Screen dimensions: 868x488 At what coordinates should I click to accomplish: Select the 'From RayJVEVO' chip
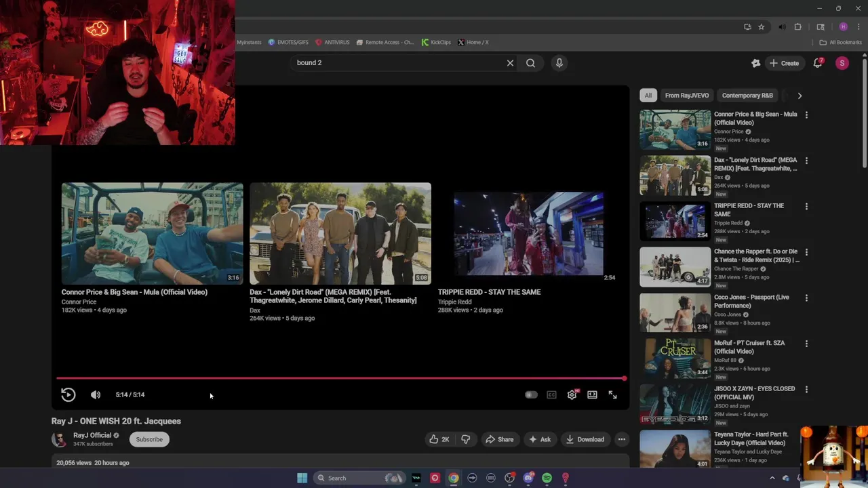[687, 96]
